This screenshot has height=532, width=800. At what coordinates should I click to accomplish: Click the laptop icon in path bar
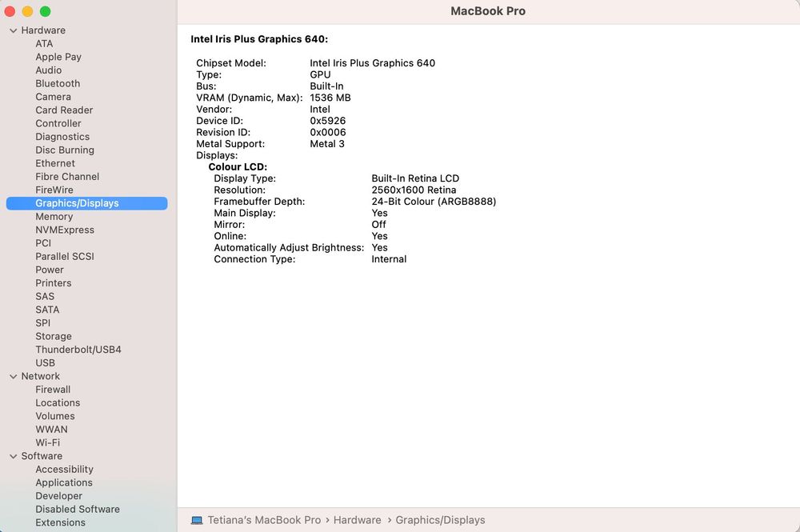197,520
